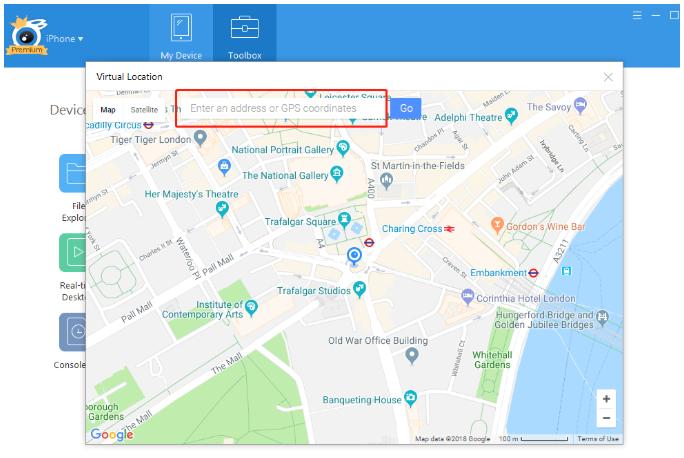This screenshot has height=458, width=684.
Task: Click the Google logo on map
Action: 112,434
